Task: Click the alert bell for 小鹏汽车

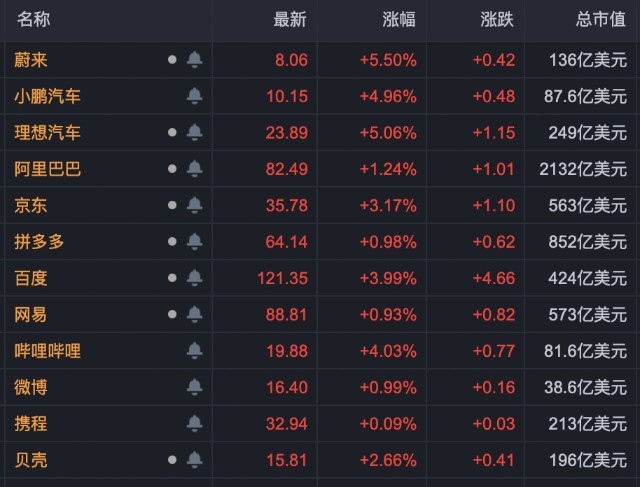Action: [x=195, y=96]
